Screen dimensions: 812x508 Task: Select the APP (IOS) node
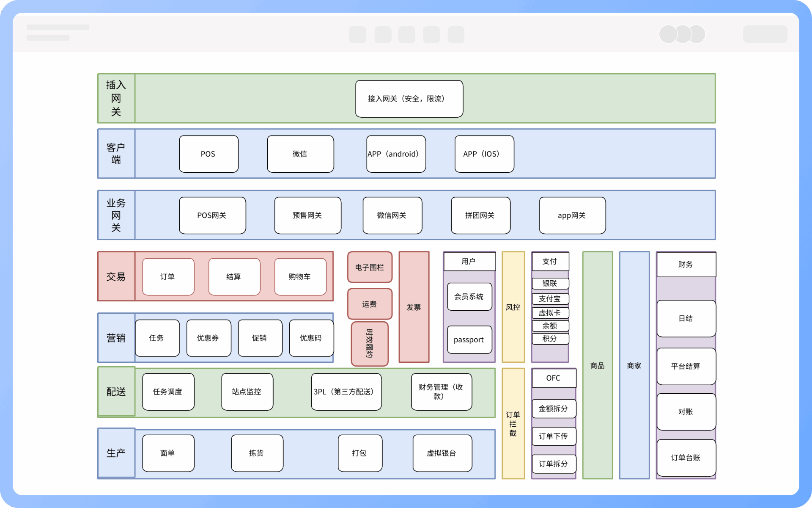484,154
